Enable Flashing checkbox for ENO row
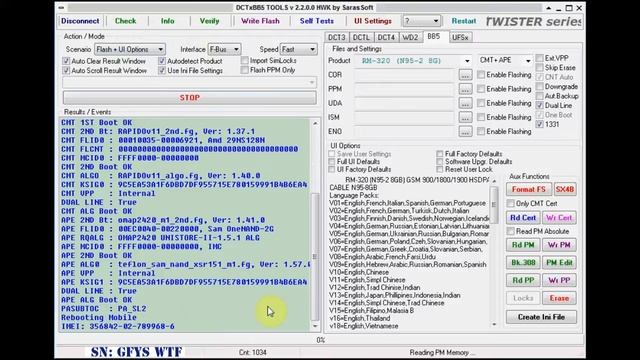The image size is (640, 360). coord(481,131)
